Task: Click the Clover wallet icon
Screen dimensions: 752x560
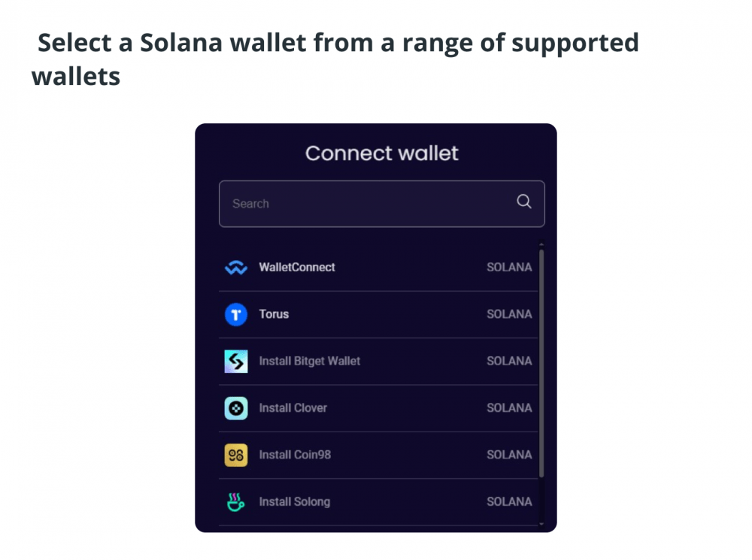Action: [x=236, y=408]
